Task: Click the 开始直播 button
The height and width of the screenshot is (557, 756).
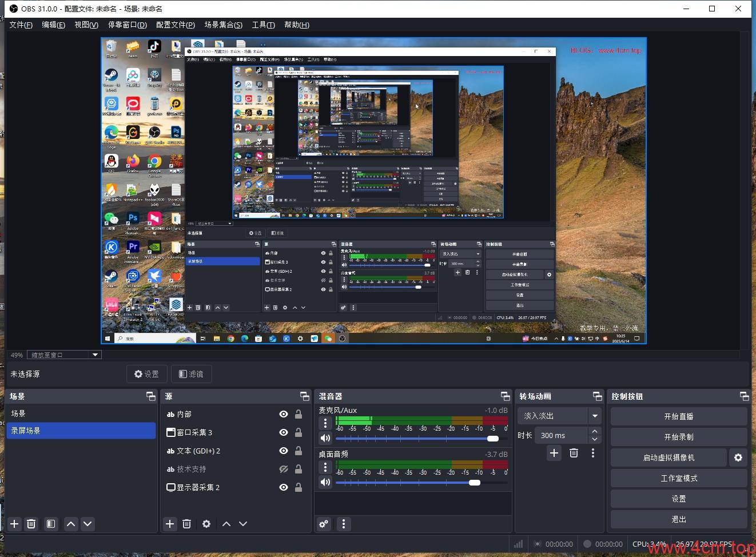Action: click(678, 416)
